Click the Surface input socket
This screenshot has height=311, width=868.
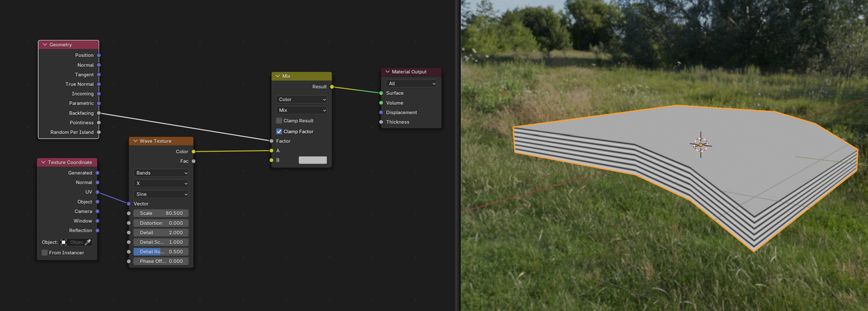[381, 93]
